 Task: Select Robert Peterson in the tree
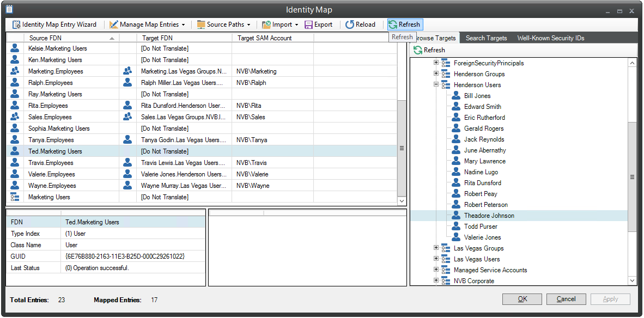[486, 204]
